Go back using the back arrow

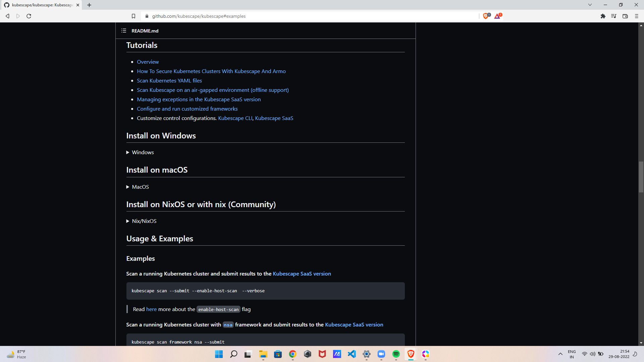7,16
